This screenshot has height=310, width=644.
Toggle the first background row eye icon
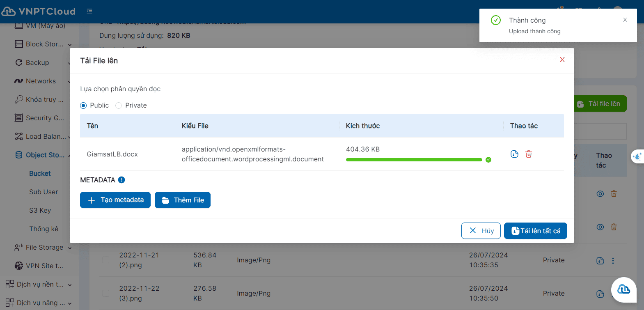pyautogui.click(x=600, y=194)
